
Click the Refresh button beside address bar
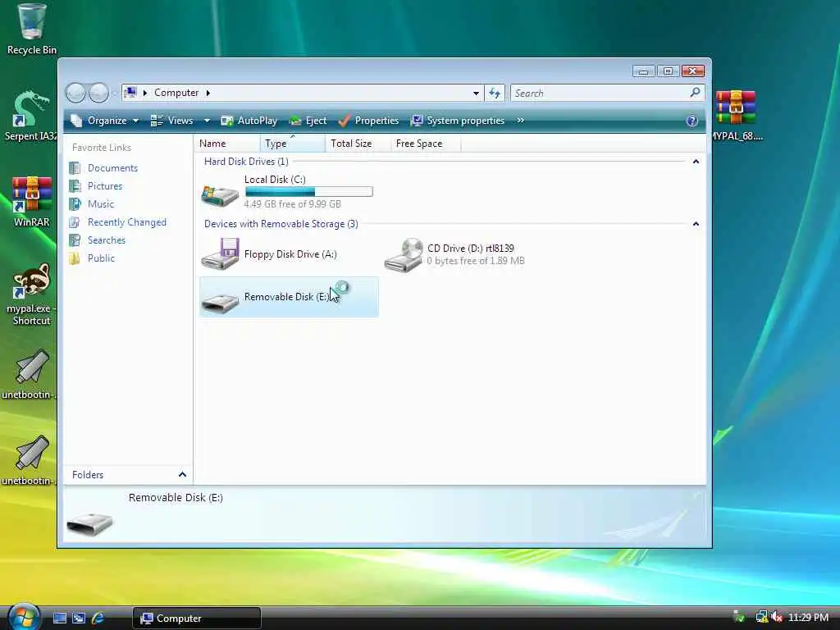pyautogui.click(x=495, y=94)
